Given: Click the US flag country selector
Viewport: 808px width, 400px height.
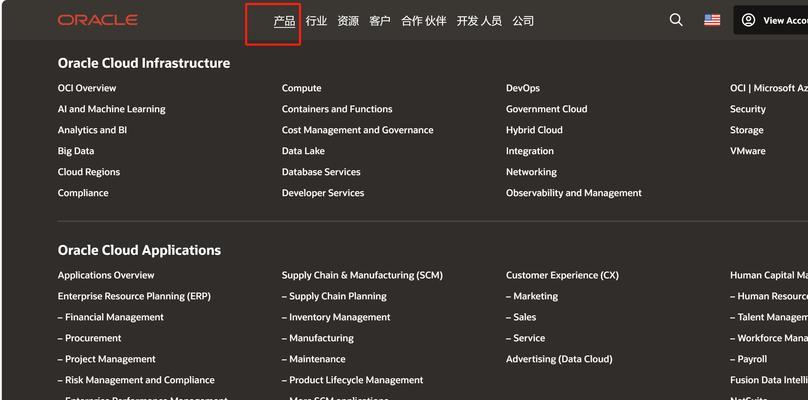Looking at the screenshot, I should tap(712, 20).
